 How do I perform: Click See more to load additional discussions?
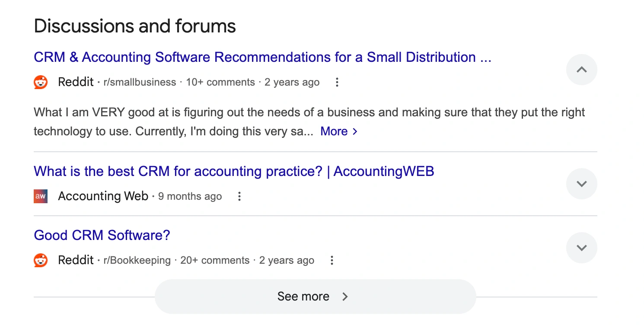tap(303, 296)
